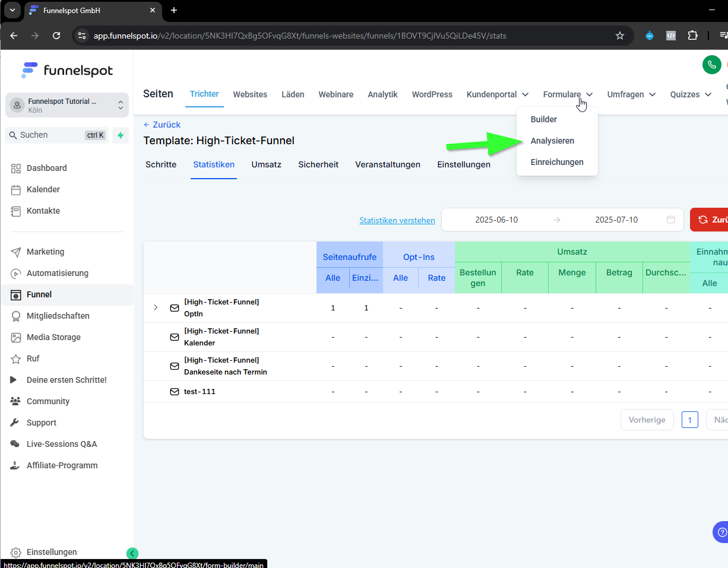The width and height of the screenshot is (728, 568).
Task: Click the end date 2025-07-10 field
Action: pyautogui.click(x=616, y=220)
